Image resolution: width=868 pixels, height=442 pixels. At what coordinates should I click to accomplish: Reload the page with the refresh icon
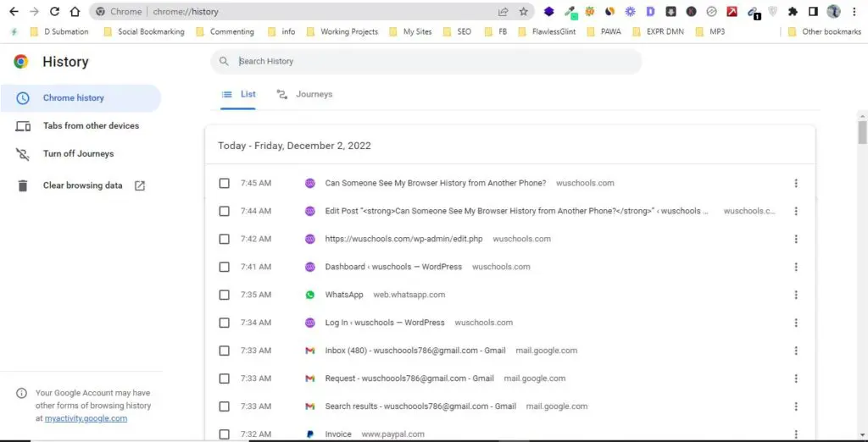tap(55, 12)
